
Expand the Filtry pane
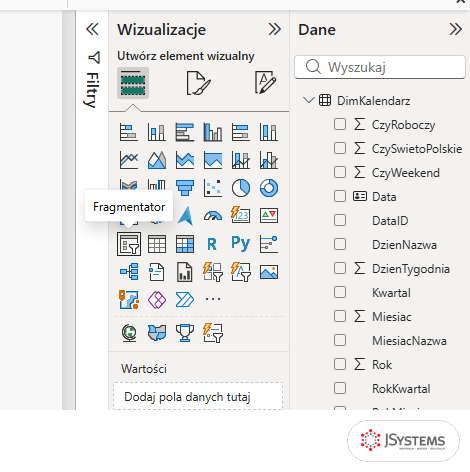(93, 80)
